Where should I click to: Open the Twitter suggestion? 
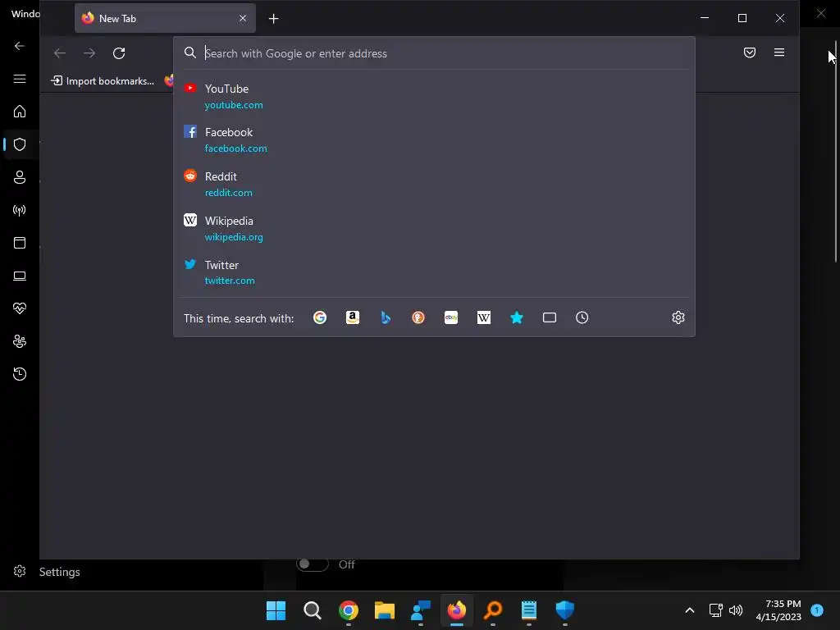click(434, 272)
